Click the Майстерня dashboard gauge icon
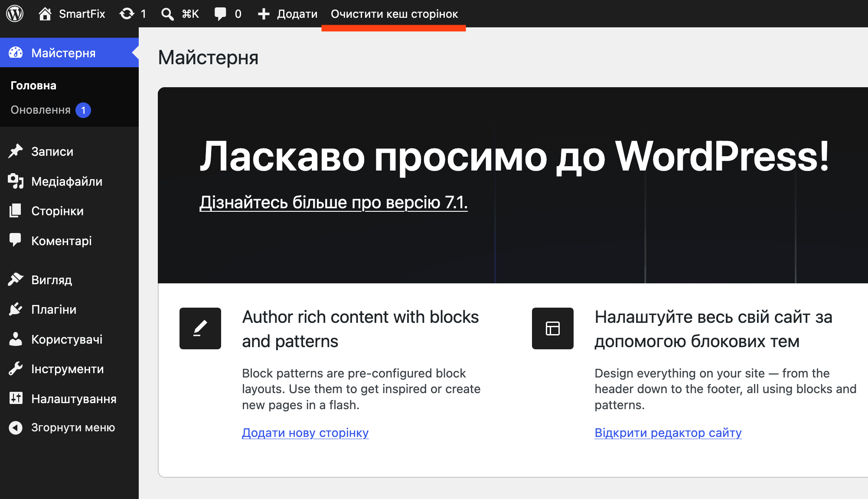 tap(16, 53)
